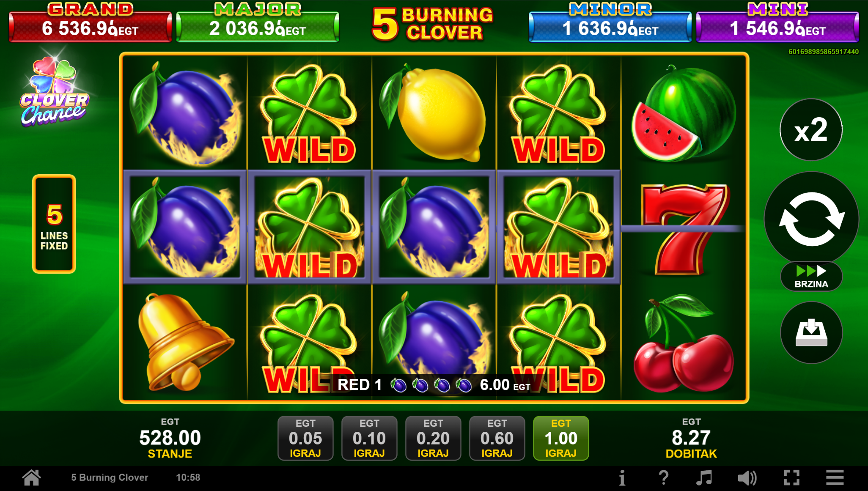Viewport: 868px width, 491px height.
Task: Activate the x2 gamble button
Action: click(x=811, y=129)
